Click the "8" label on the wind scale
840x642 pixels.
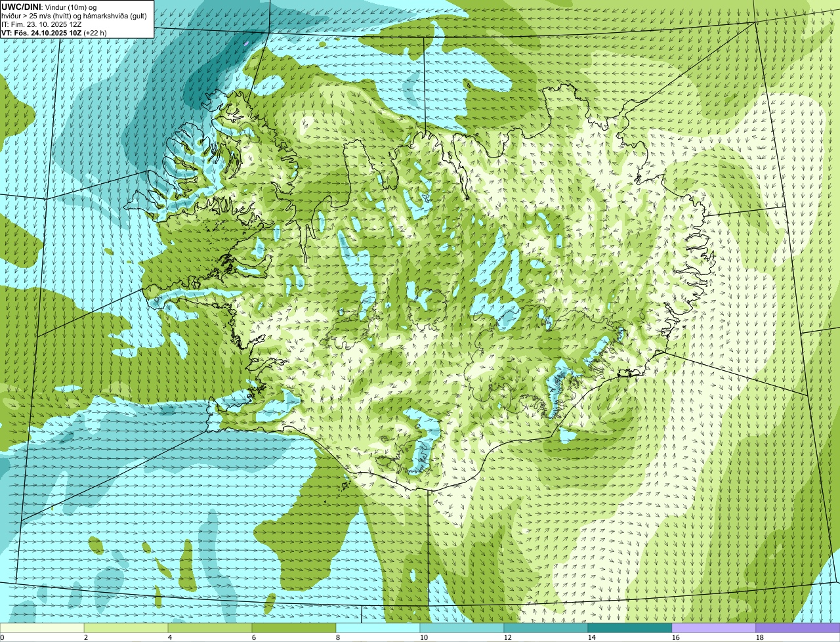(338, 637)
